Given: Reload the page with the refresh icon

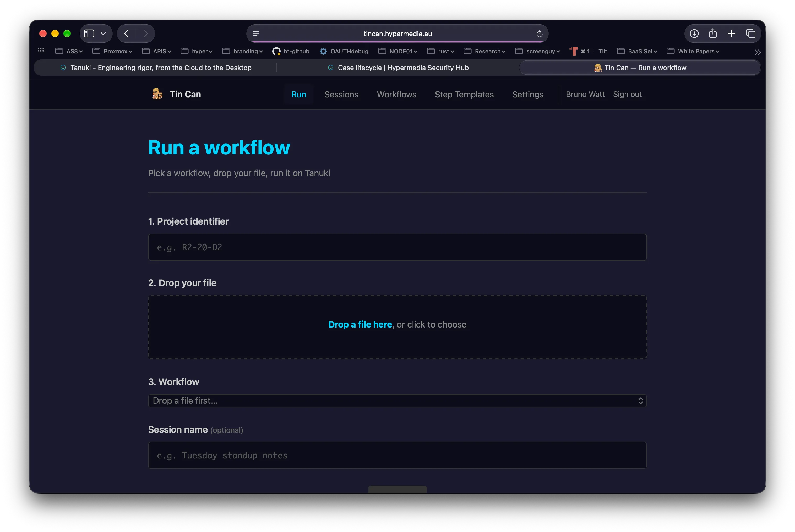Looking at the screenshot, I should click(x=539, y=34).
